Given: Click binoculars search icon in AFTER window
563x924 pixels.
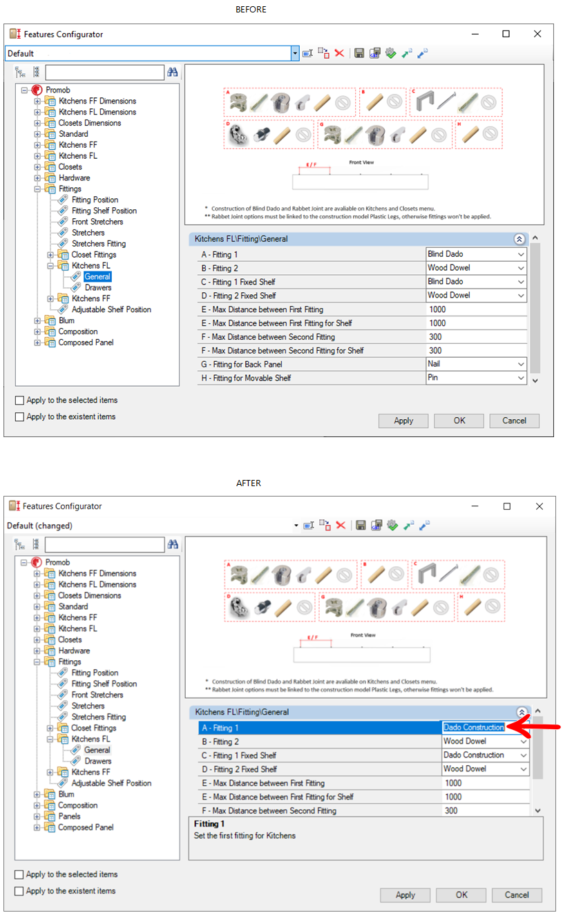Looking at the screenshot, I should tap(173, 544).
